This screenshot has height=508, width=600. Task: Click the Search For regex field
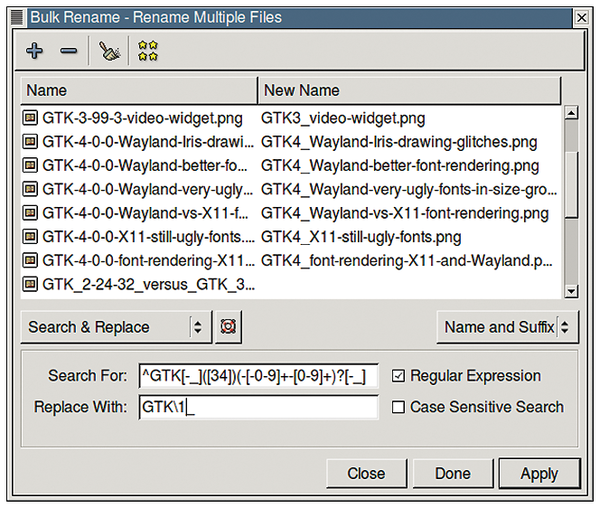pyautogui.click(x=259, y=376)
